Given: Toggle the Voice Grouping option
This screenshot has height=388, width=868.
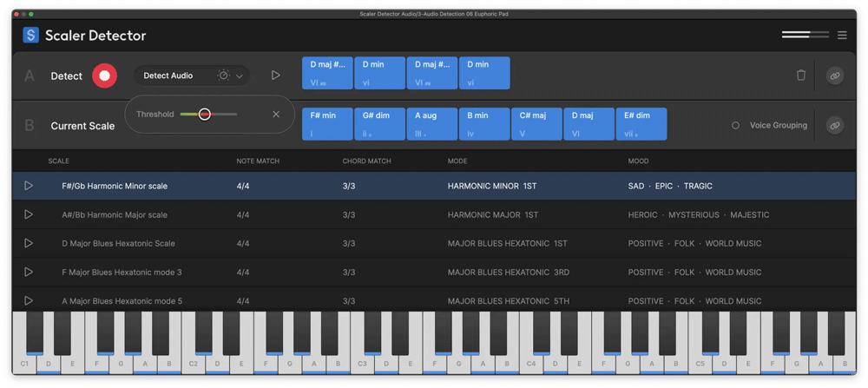Looking at the screenshot, I should tap(735, 125).
